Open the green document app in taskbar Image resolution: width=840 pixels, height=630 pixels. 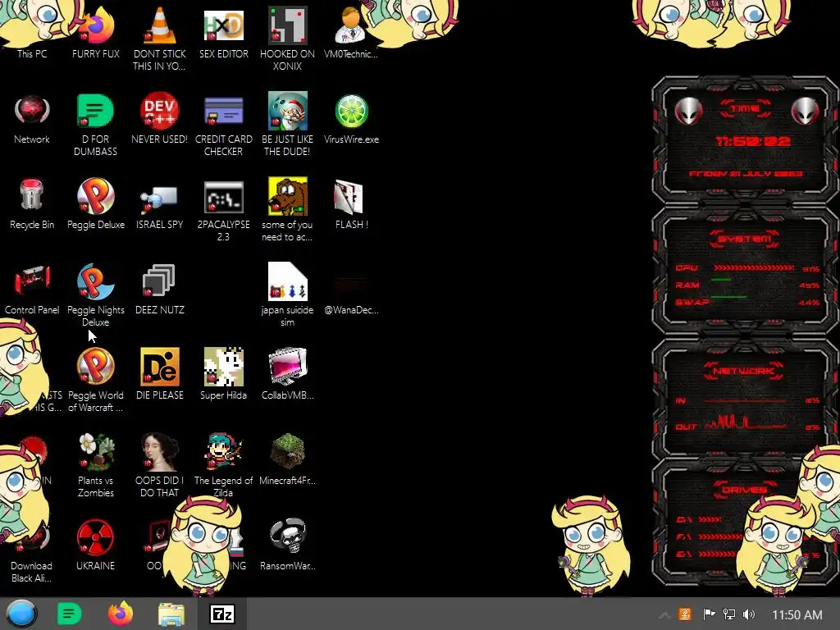[69, 614]
